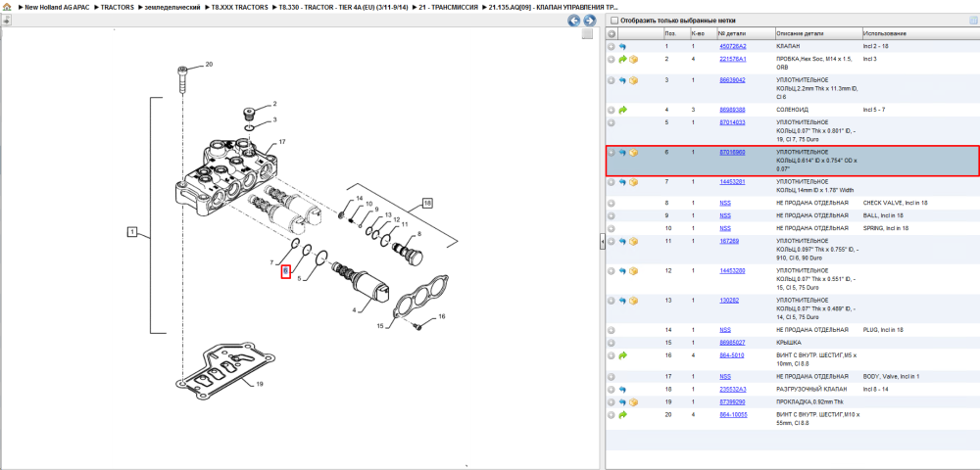Viewport: 980px width, 470px height.
Task: Go to the next diagram with the right arrow
Action: [588, 21]
